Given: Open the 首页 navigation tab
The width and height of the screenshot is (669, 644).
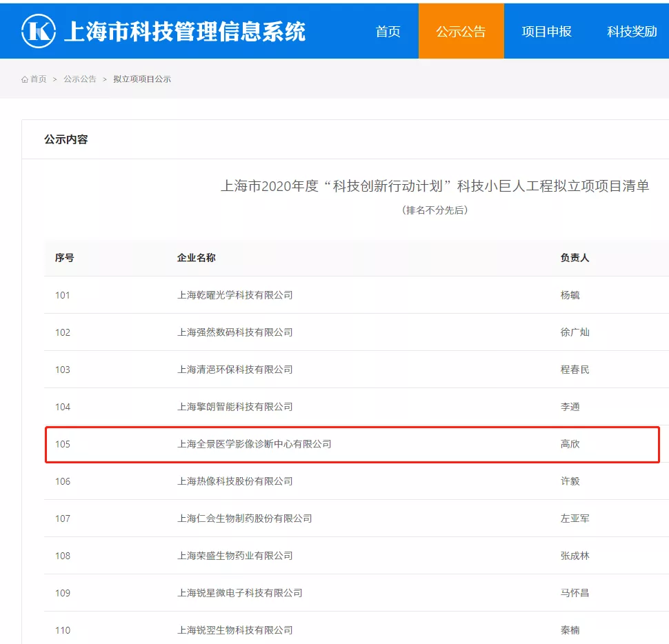Looking at the screenshot, I should (388, 31).
